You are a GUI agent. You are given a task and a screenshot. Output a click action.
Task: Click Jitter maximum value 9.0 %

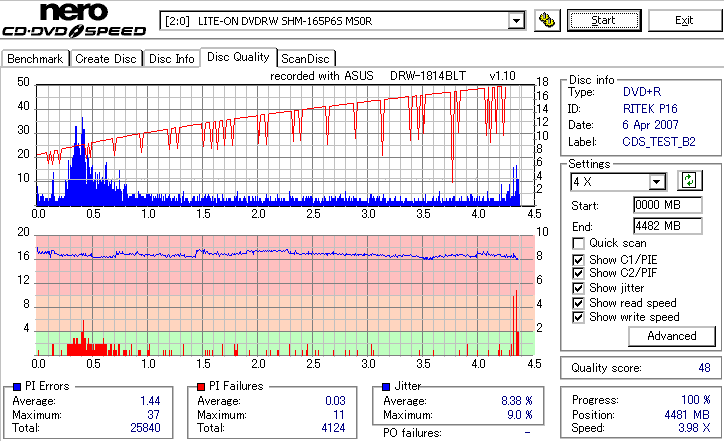(520, 415)
